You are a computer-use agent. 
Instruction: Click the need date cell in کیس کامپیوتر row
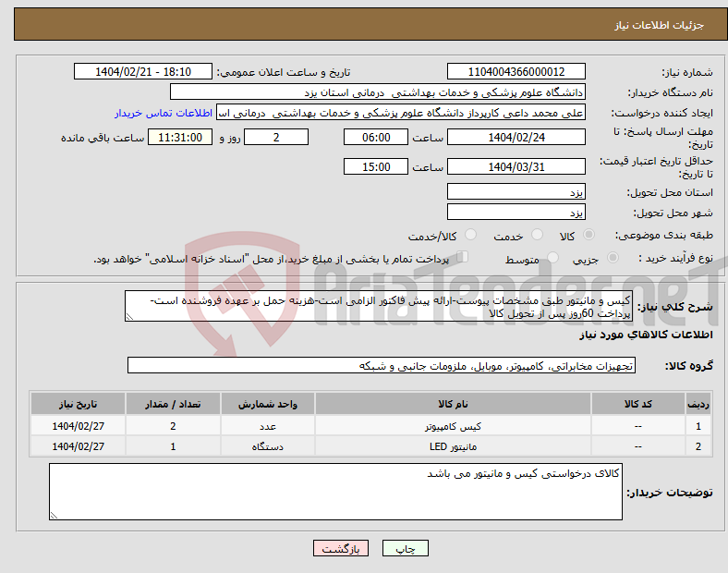click(78, 426)
